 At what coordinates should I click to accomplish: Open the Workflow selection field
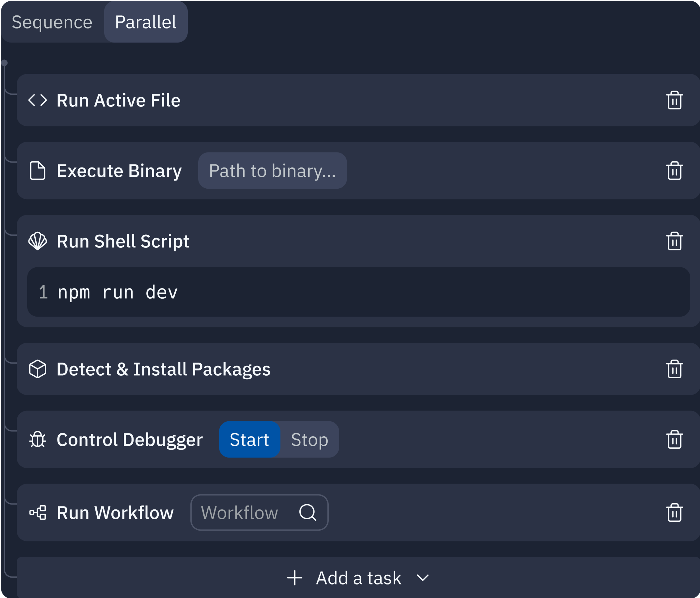240,513
